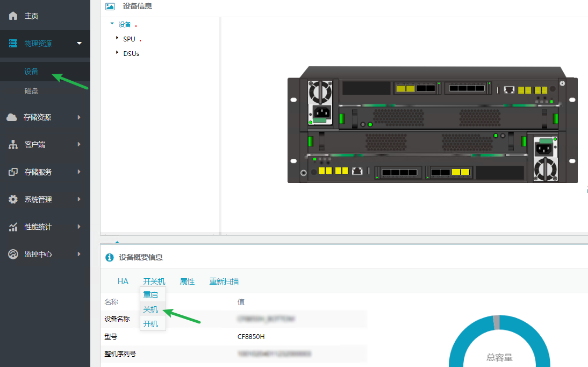
Task: Expand the DSUs tree node arrow
Action: click(x=117, y=53)
